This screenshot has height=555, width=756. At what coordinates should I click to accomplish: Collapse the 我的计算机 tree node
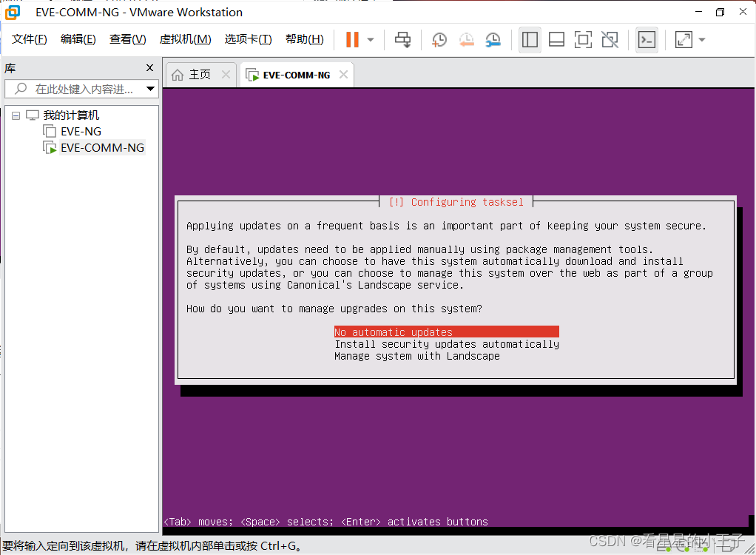pyautogui.click(x=16, y=115)
